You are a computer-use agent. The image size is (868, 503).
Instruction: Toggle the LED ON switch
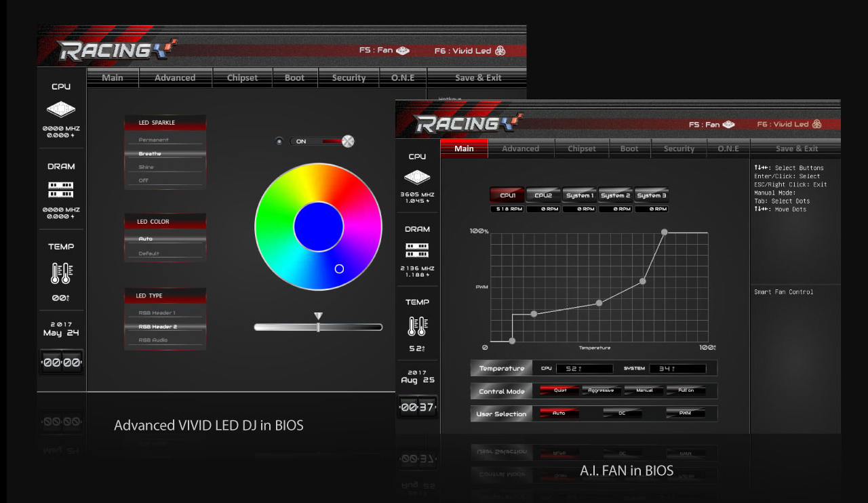322,141
